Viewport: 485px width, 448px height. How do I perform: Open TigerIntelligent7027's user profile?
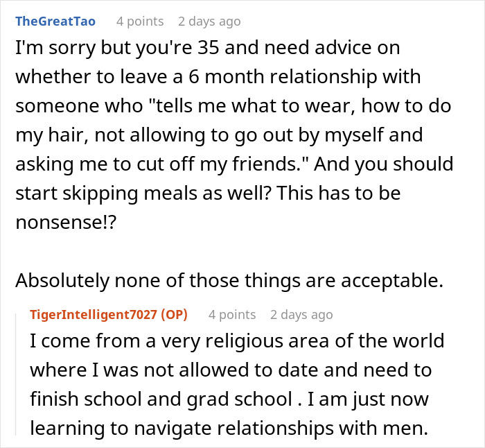[94, 315]
